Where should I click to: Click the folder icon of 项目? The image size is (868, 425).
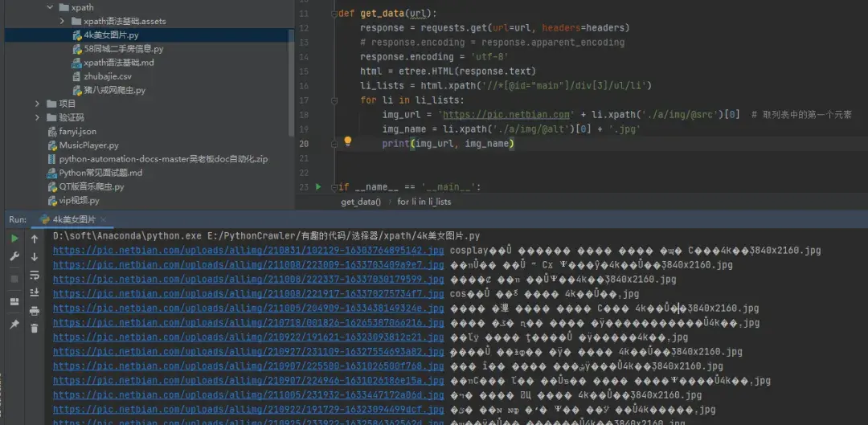pyautogui.click(x=52, y=104)
